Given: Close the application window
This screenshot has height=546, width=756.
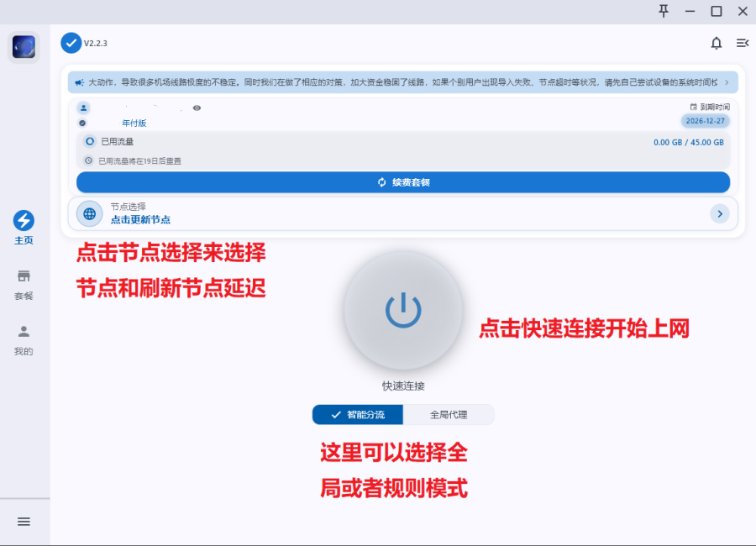Looking at the screenshot, I should [x=743, y=11].
